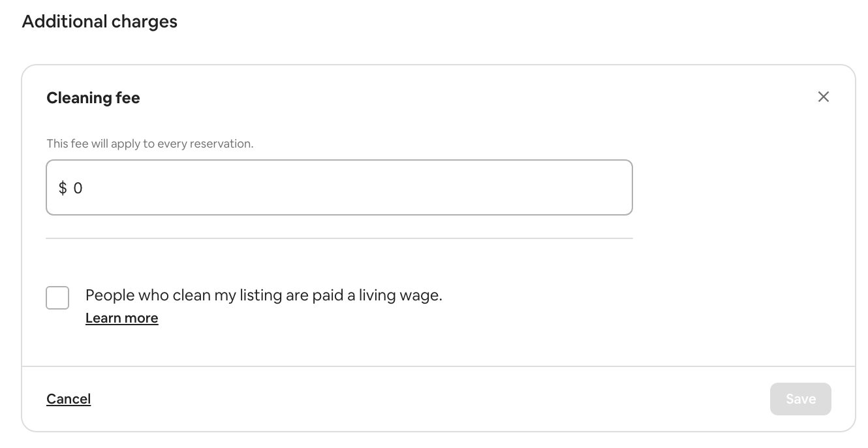
Task: Tick the living wage checkbox
Action: [57, 298]
